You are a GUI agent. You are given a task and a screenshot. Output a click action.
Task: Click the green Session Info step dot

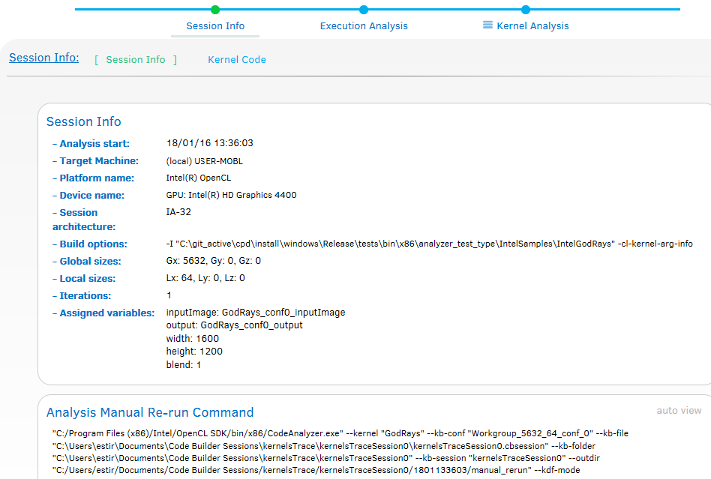215,9
